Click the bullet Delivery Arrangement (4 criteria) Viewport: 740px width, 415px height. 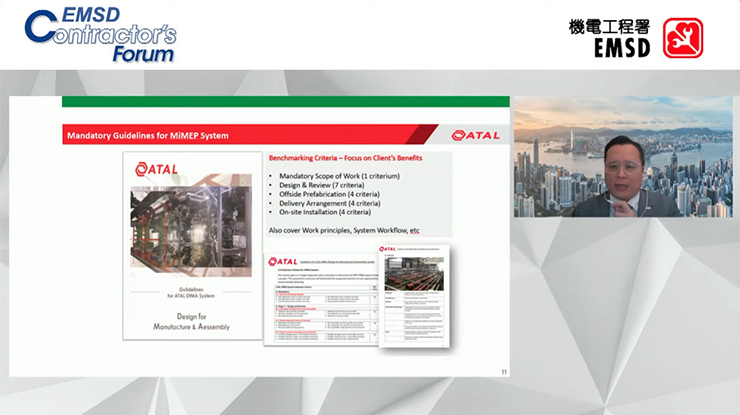pos(329,203)
